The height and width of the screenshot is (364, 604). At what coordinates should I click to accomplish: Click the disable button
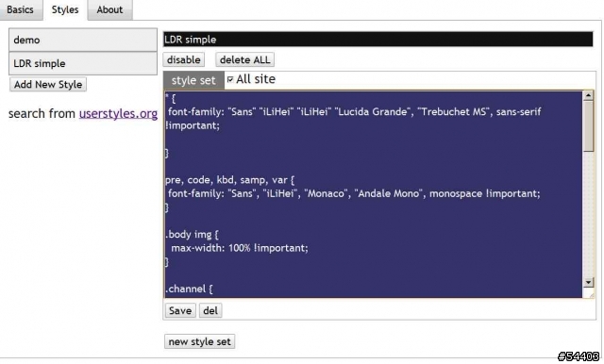(x=184, y=59)
